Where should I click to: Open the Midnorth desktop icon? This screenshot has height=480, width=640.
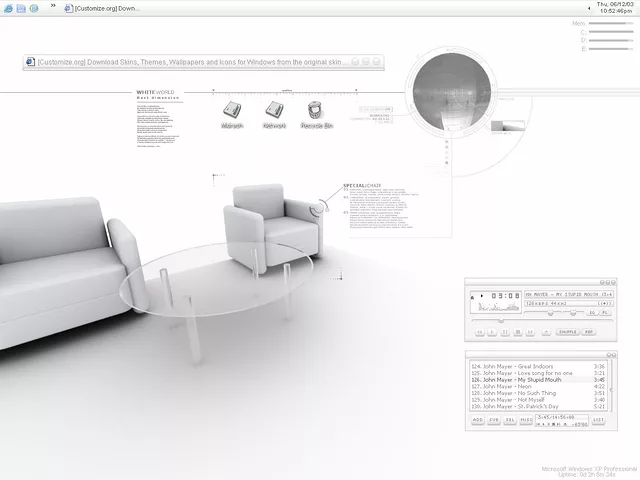click(232, 112)
